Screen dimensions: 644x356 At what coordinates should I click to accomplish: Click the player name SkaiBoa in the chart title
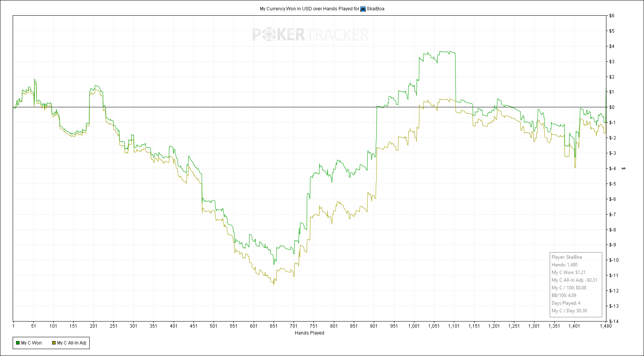click(x=375, y=9)
